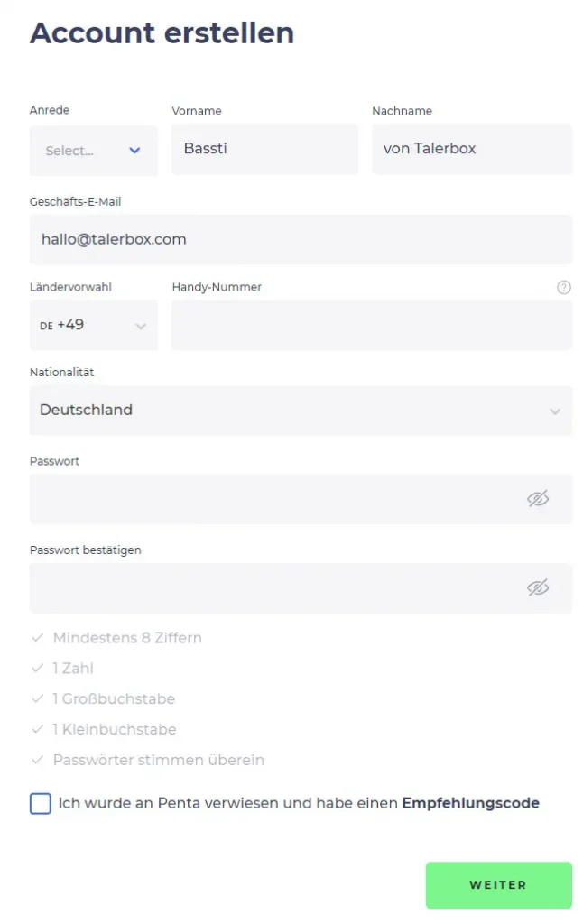Open the Nationalität Deutschland dropdown
Image resolution: width=583 pixels, height=924 pixels.
pyautogui.click(x=301, y=411)
